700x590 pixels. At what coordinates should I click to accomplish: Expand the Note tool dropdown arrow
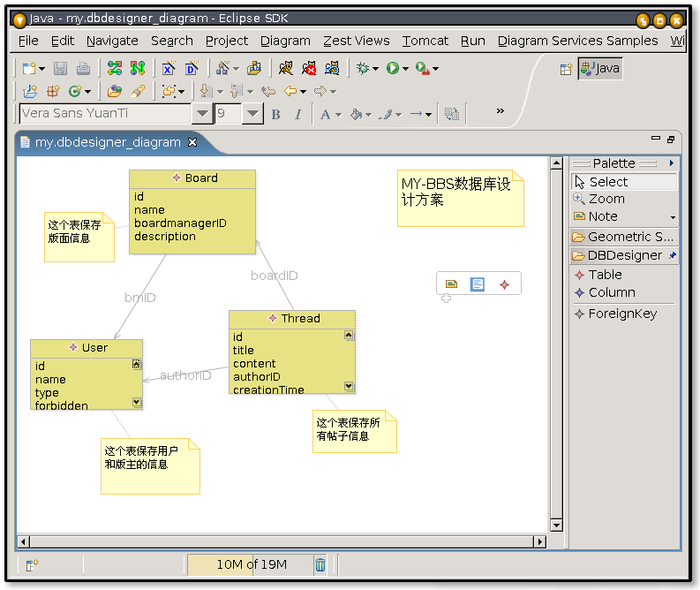(x=673, y=217)
